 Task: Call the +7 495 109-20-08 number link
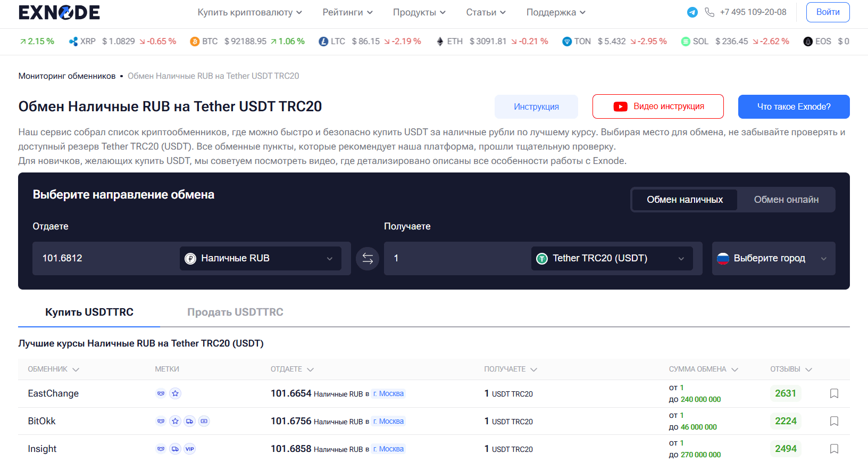click(753, 12)
